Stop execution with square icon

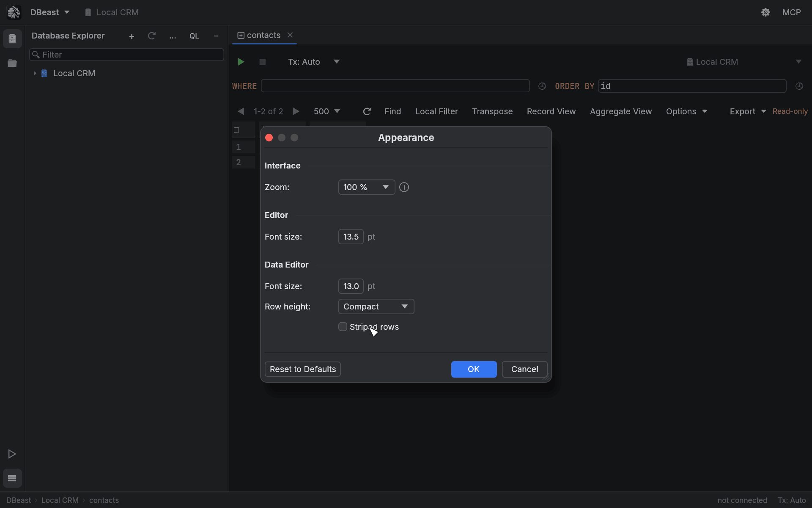262,62
